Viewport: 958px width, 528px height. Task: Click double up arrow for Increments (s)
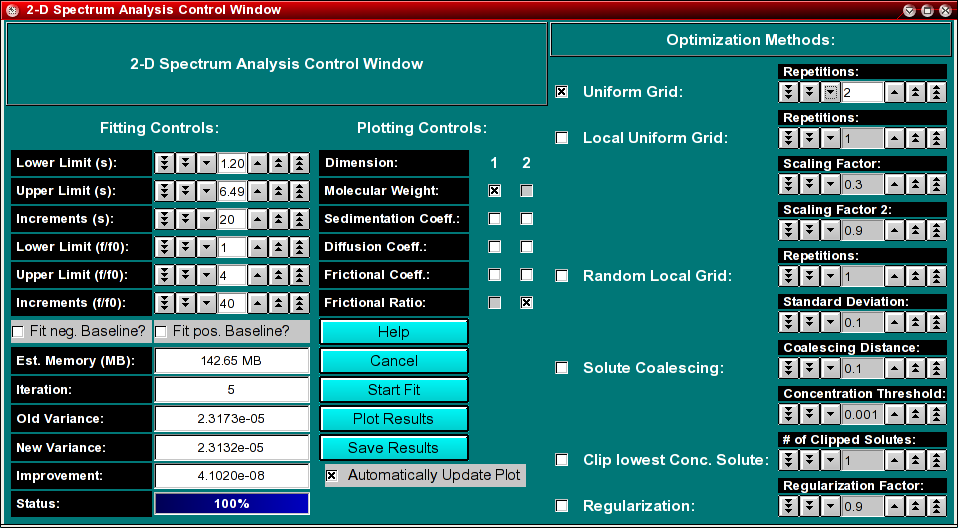coord(278,219)
